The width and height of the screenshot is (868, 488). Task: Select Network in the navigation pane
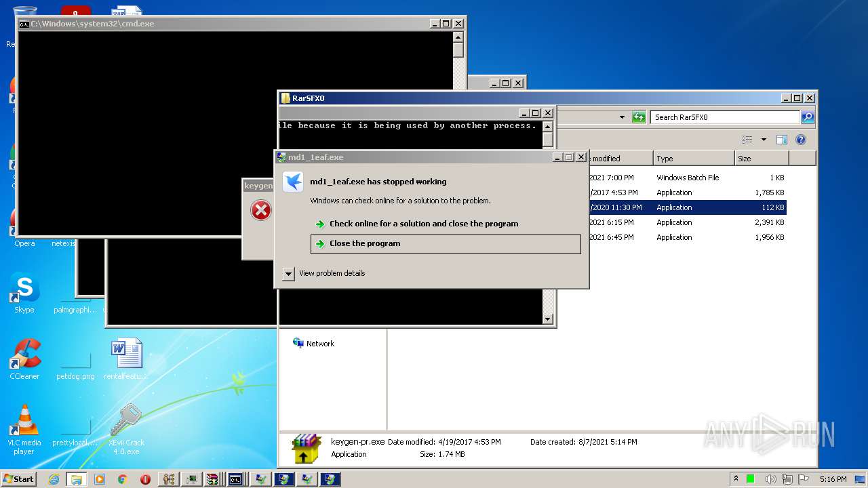(x=313, y=344)
